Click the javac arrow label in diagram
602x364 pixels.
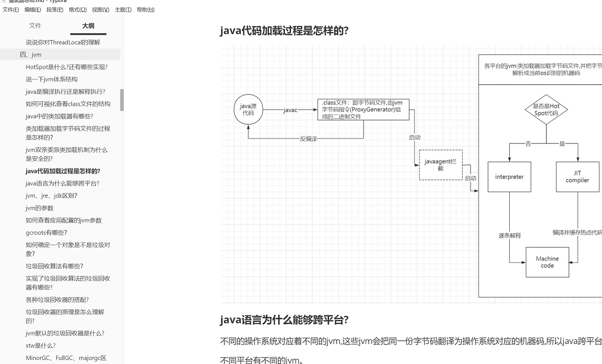[290, 110]
